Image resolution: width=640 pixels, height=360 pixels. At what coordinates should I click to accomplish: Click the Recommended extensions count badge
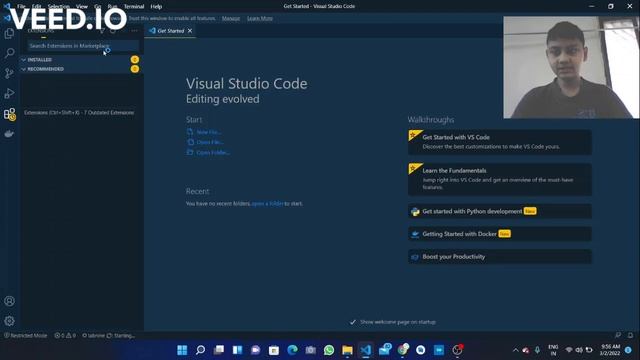135,69
